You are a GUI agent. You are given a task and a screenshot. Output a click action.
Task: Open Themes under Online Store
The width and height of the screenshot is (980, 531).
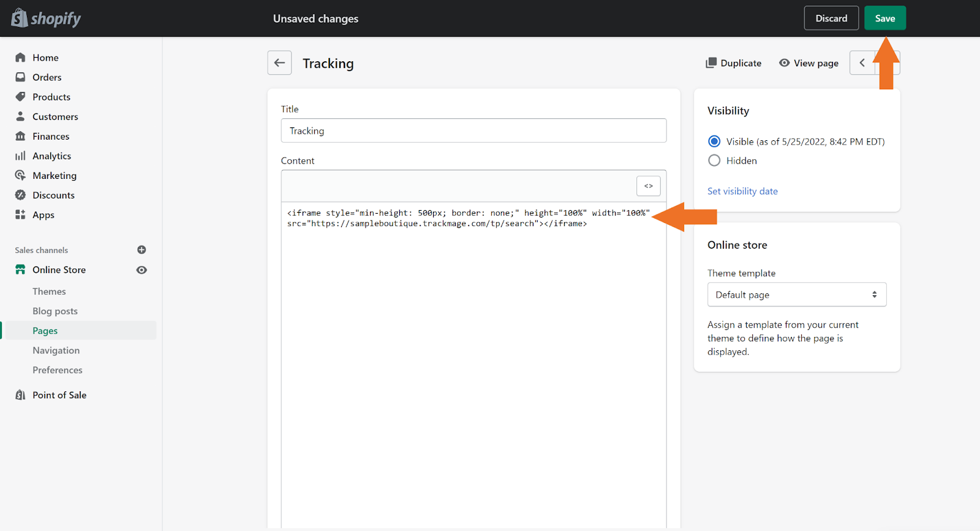pos(49,292)
